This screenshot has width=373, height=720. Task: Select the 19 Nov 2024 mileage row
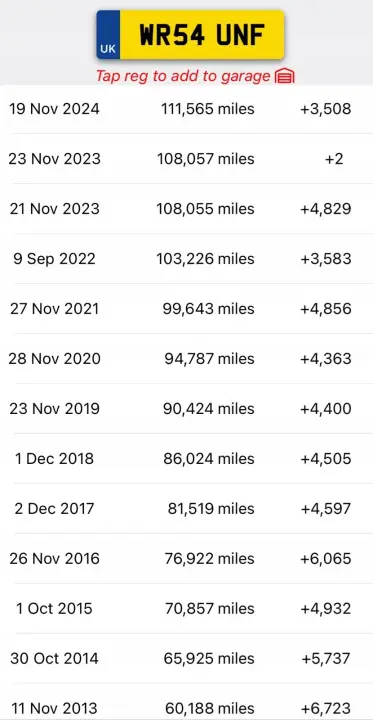click(x=186, y=109)
